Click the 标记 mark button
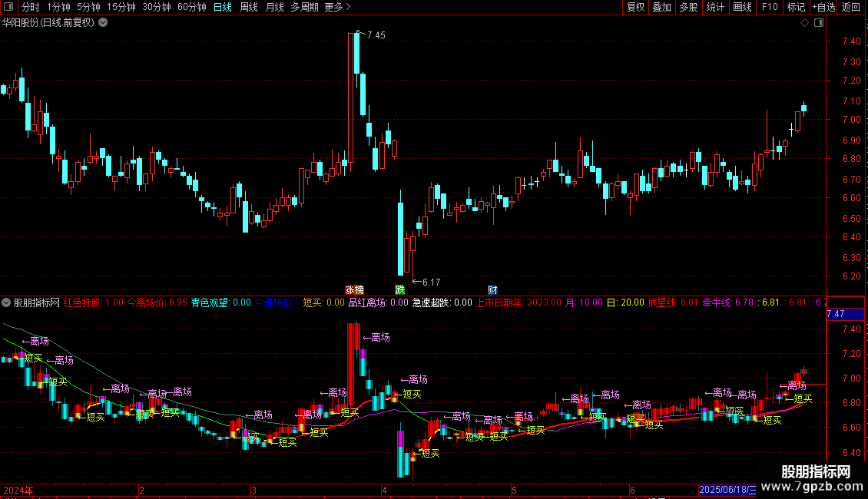Viewport: 868px width, 499px height. click(796, 7)
